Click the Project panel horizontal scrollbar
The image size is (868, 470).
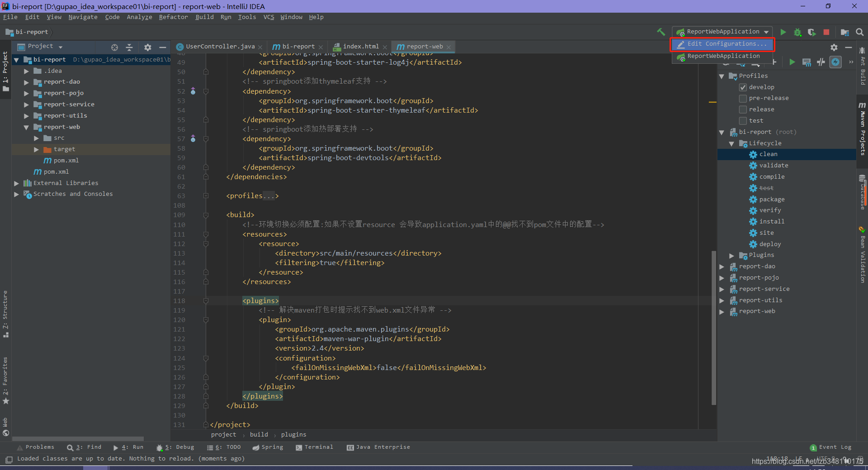(78, 439)
